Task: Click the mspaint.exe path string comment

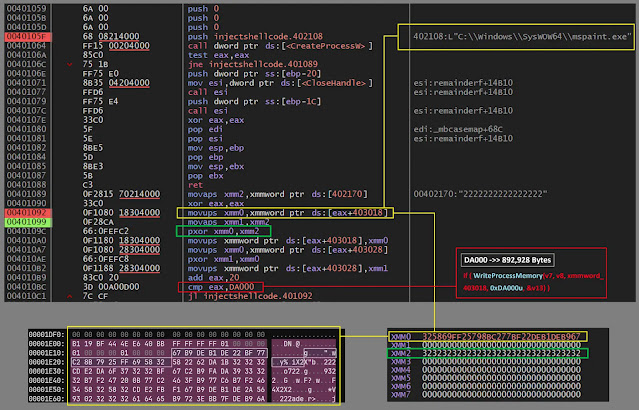Action: [x=521, y=35]
